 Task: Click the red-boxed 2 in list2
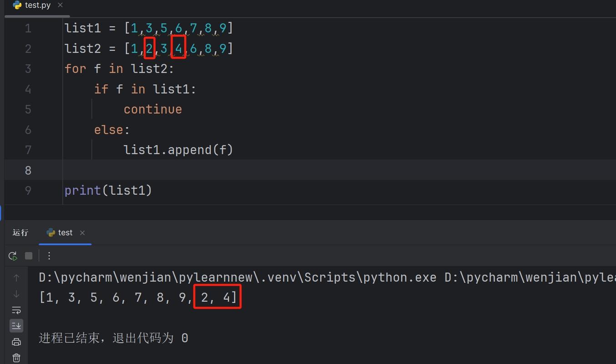150,49
